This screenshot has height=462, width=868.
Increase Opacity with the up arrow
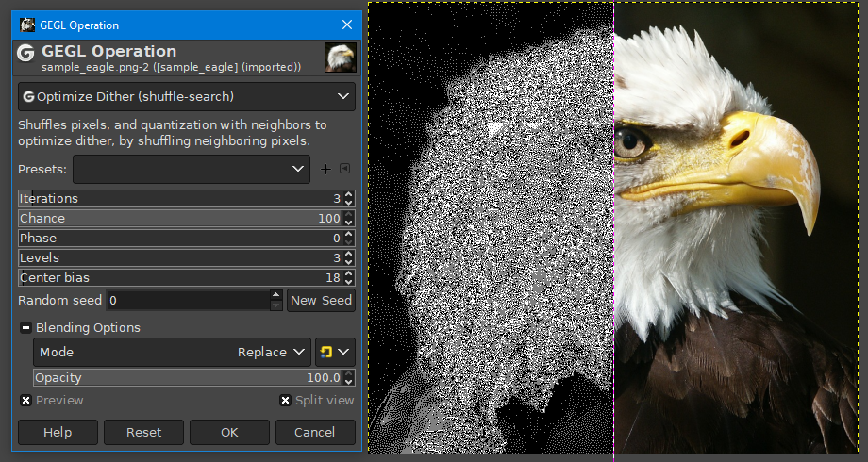(x=349, y=373)
